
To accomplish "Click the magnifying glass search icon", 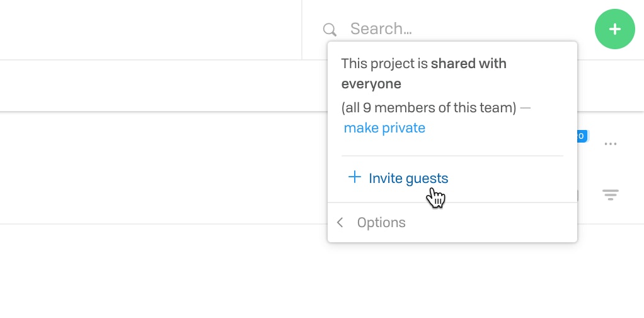I will pos(330,29).
